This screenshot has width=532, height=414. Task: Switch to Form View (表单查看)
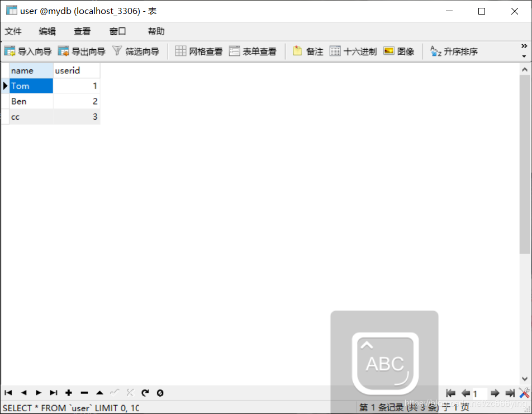(x=253, y=51)
